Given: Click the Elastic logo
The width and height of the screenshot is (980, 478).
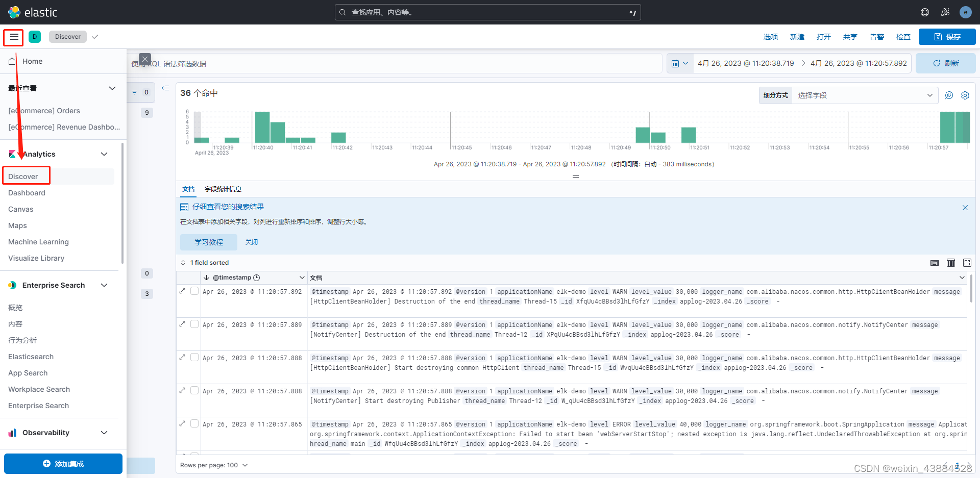Looking at the screenshot, I should (x=33, y=12).
